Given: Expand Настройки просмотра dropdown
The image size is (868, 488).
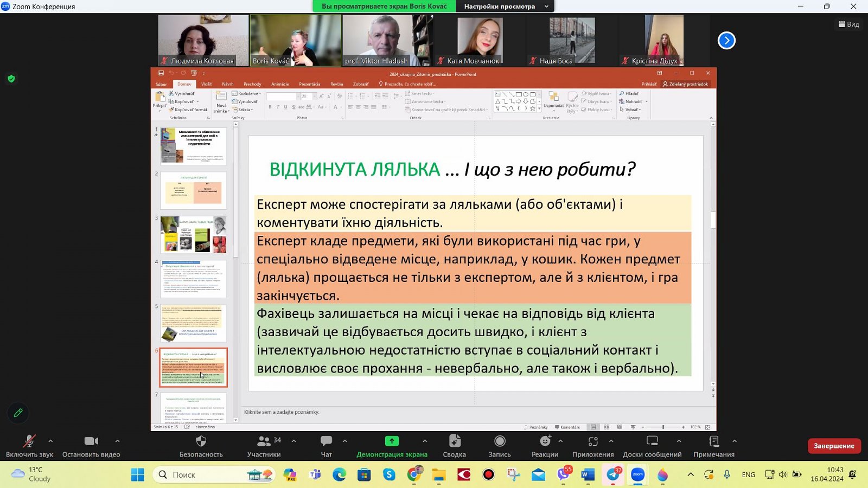Looking at the screenshot, I should (x=506, y=7).
